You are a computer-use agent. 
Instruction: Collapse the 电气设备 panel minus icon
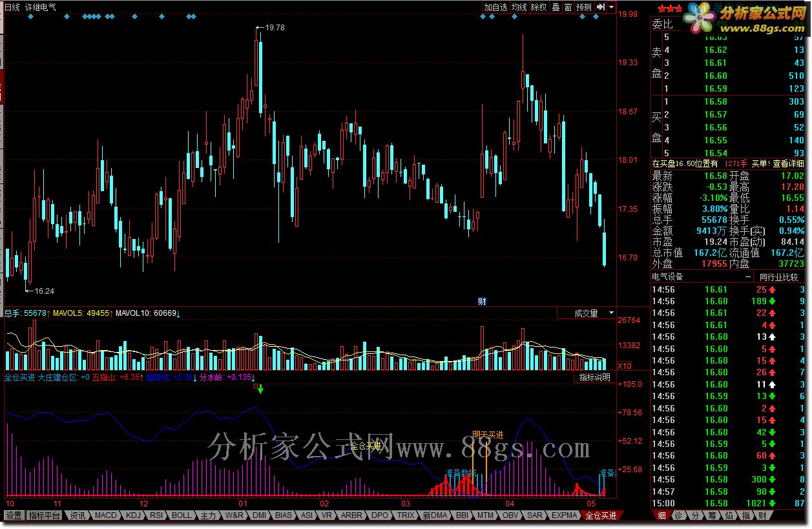tap(748, 277)
